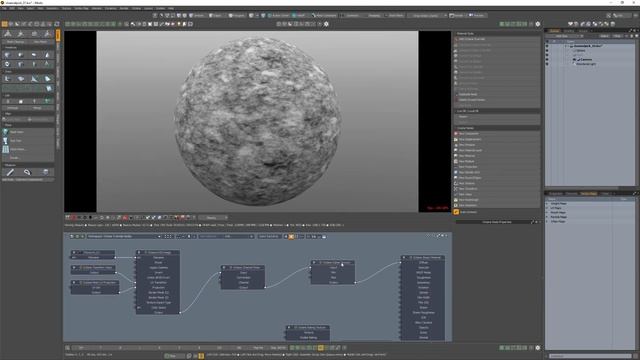640x360 pixels.
Task: Expand the Particle Maps list entry
Action: (547, 217)
